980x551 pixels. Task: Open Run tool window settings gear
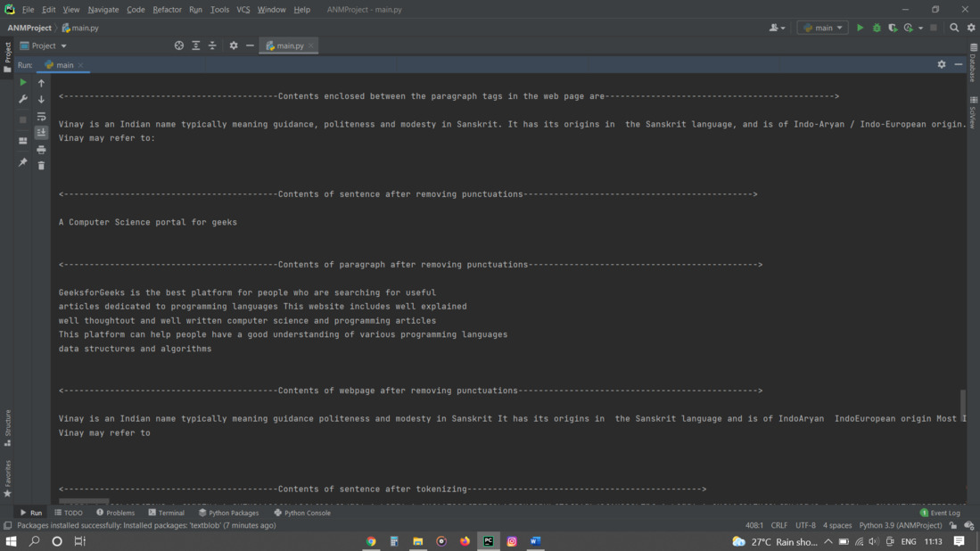point(942,64)
